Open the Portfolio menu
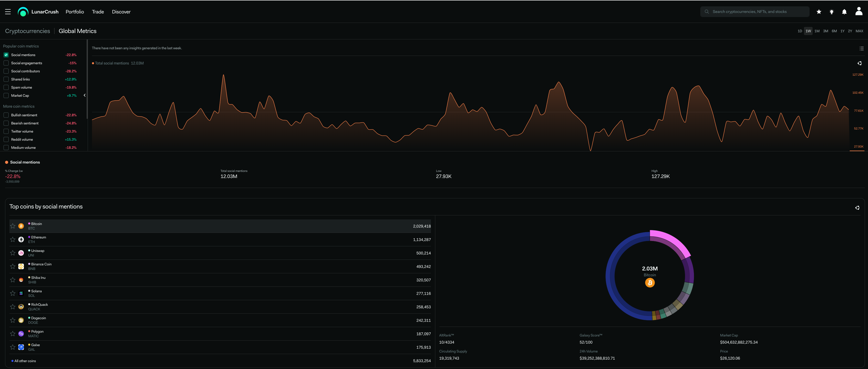 75,12
